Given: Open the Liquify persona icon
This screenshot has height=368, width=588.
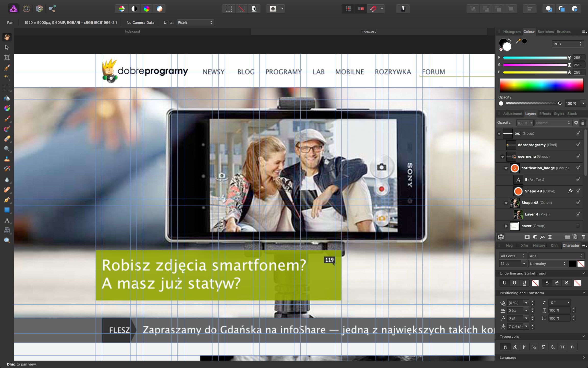Looking at the screenshot, I should pyautogui.click(x=26, y=9).
